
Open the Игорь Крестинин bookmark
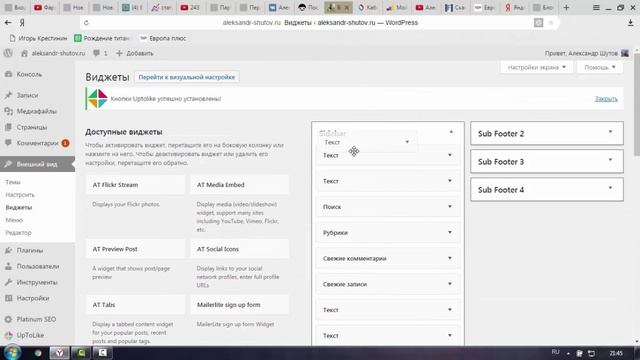point(38,38)
